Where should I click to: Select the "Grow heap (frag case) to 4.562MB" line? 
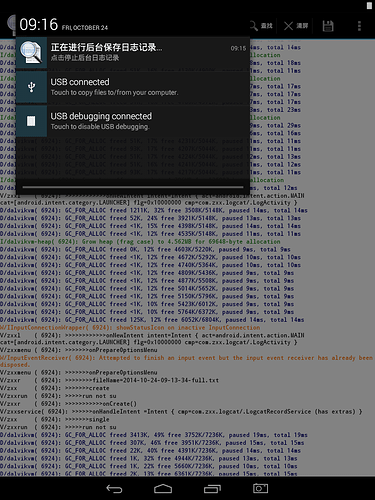coord(140,242)
